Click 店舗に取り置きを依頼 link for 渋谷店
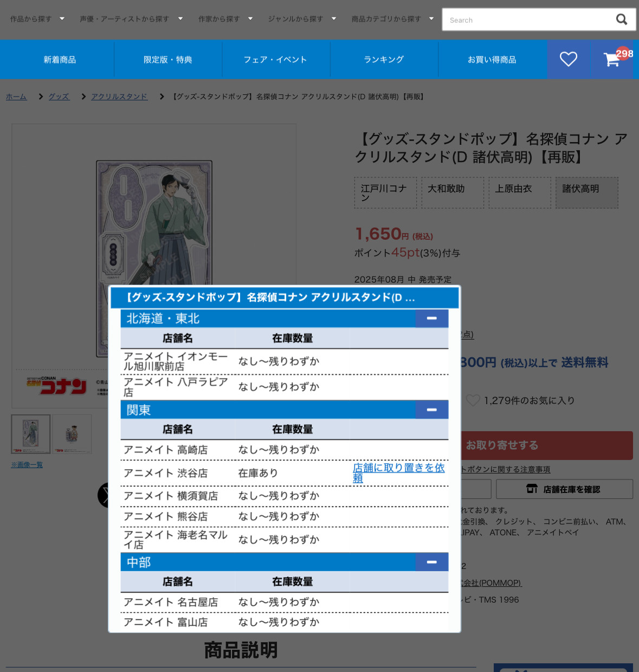Viewport: 639px width, 672px height. click(x=398, y=472)
